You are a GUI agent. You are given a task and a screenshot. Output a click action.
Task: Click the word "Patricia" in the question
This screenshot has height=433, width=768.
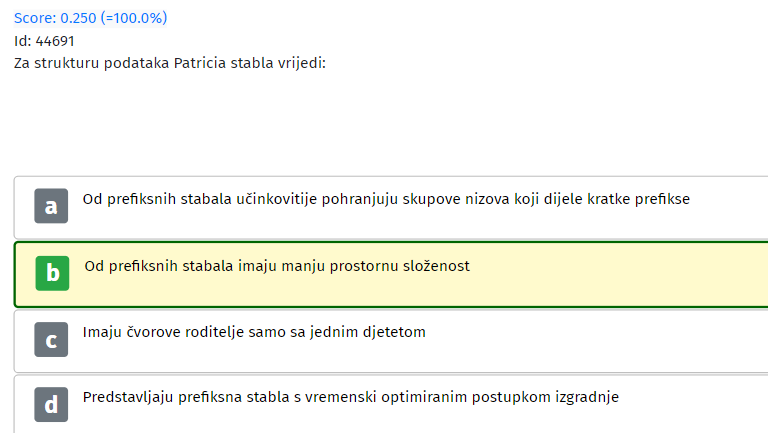click(200, 63)
